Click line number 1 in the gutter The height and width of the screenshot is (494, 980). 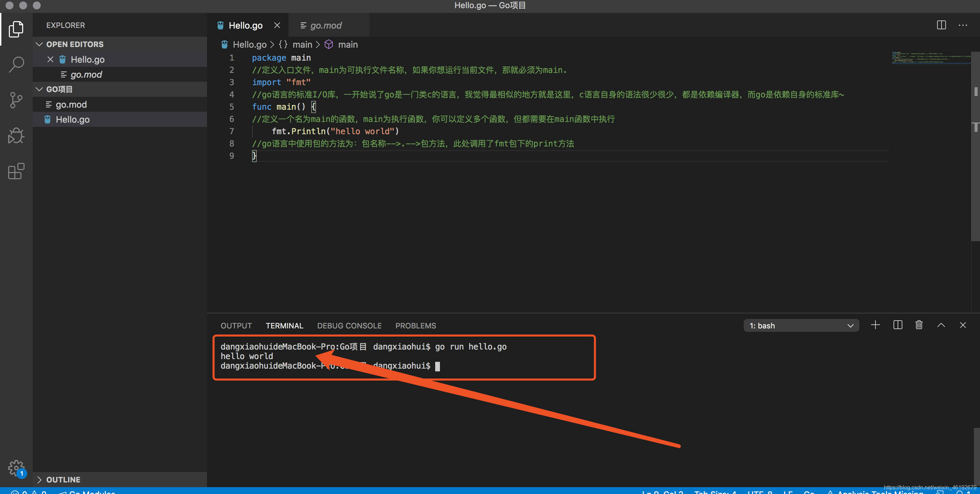coord(231,58)
